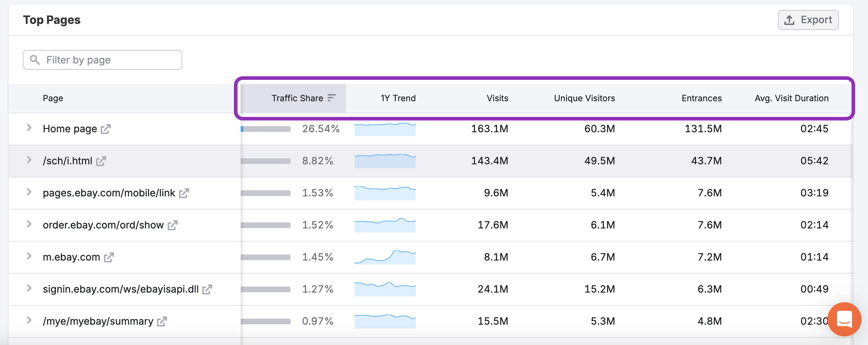Sort by Unique Visitors column header
Viewport: 868px width, 345px height.
pos(584,98)
